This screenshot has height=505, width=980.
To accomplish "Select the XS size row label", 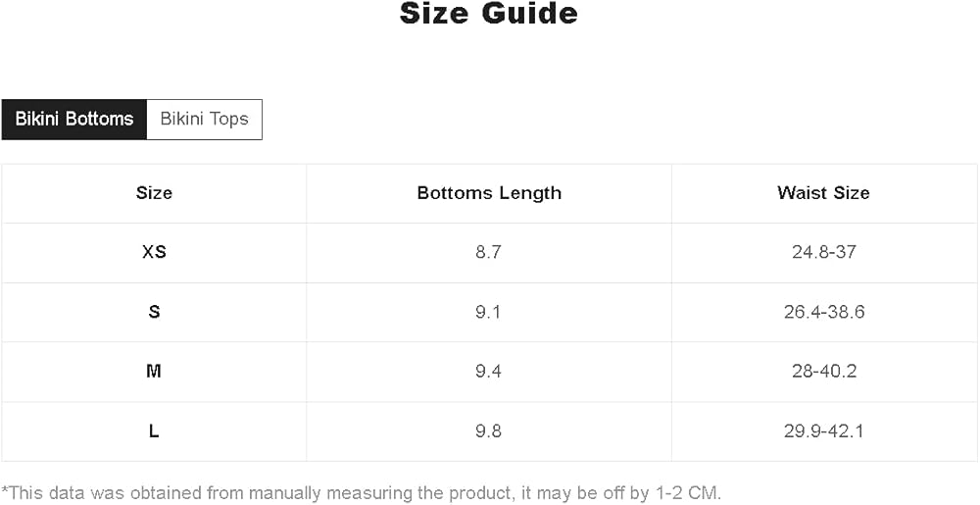I will tap(154, 252).
